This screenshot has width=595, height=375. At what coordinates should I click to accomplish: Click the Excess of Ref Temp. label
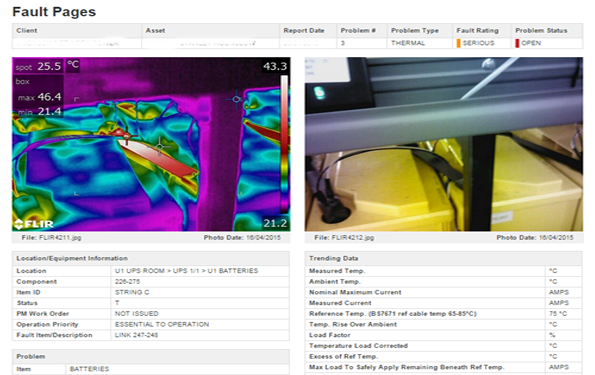click(343, 356)
